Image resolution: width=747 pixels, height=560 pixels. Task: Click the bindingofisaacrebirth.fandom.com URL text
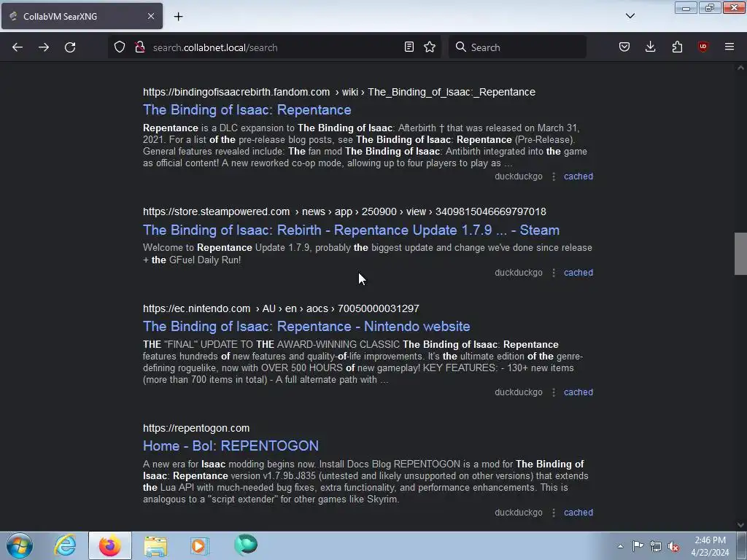[x=236, y=92]
